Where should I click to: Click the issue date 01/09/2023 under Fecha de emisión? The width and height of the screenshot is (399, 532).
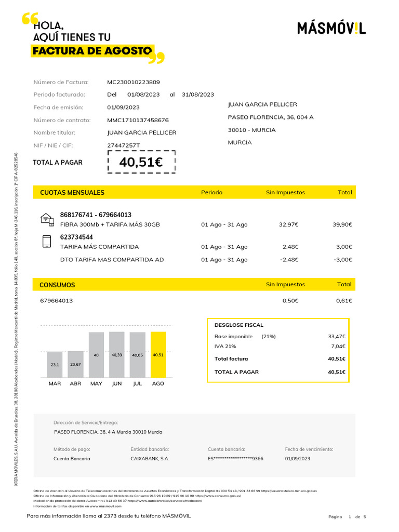tap(124, 108)
